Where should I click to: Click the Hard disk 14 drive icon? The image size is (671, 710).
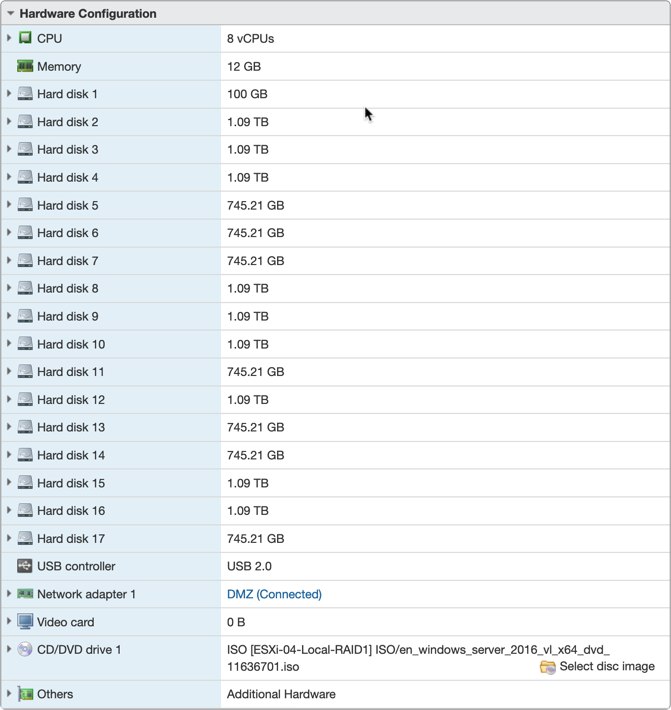(x=25, y=455)
